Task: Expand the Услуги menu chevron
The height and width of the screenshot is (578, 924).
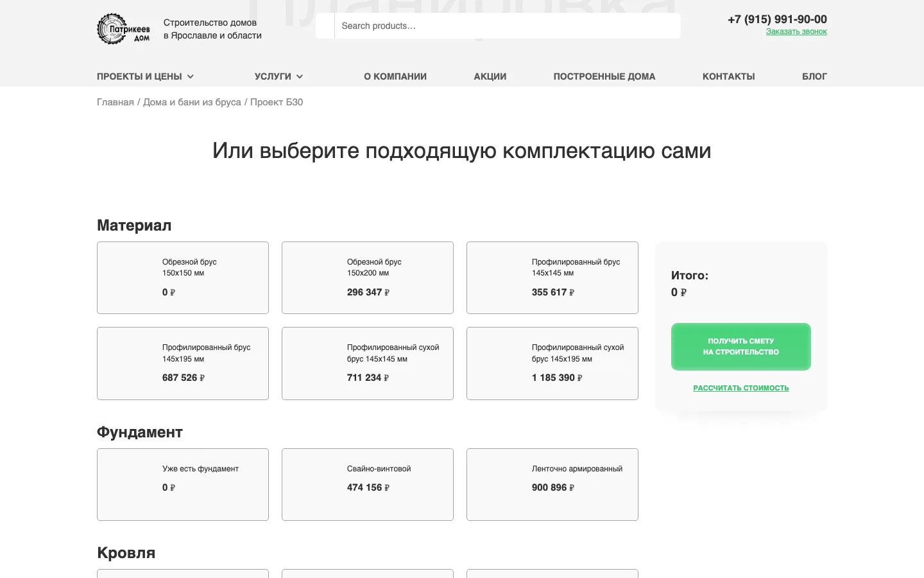Action: [x=300, y=76]
